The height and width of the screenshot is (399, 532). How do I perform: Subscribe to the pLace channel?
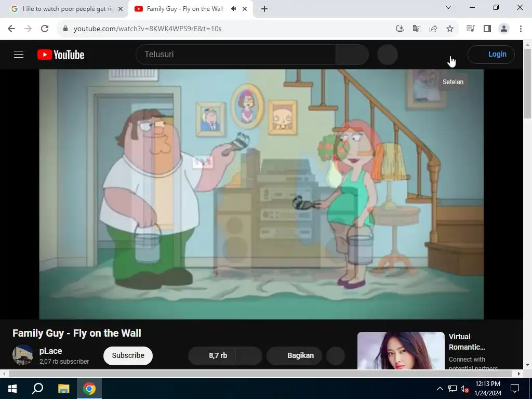(128, 355)
